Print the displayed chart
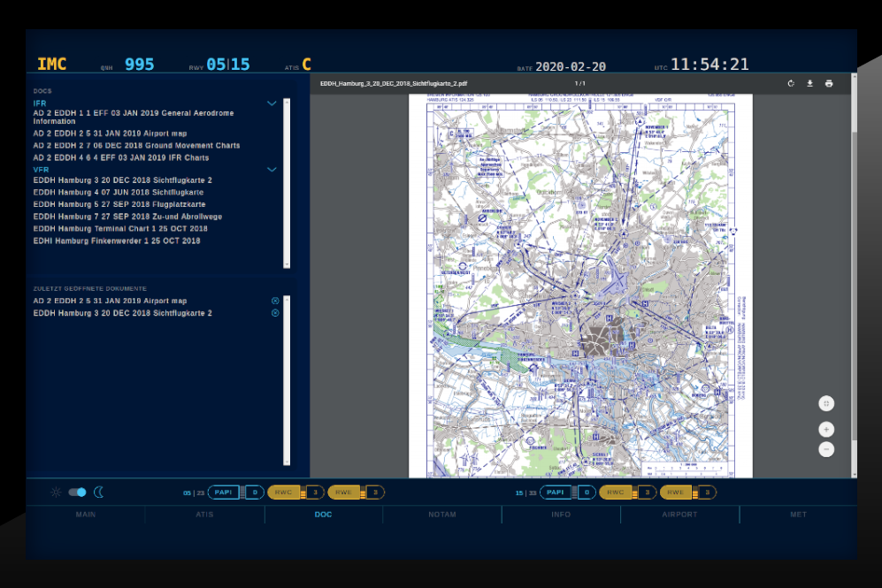Image resolution: width=882 pixels, height=588 pixels. (x=829, y=84)
